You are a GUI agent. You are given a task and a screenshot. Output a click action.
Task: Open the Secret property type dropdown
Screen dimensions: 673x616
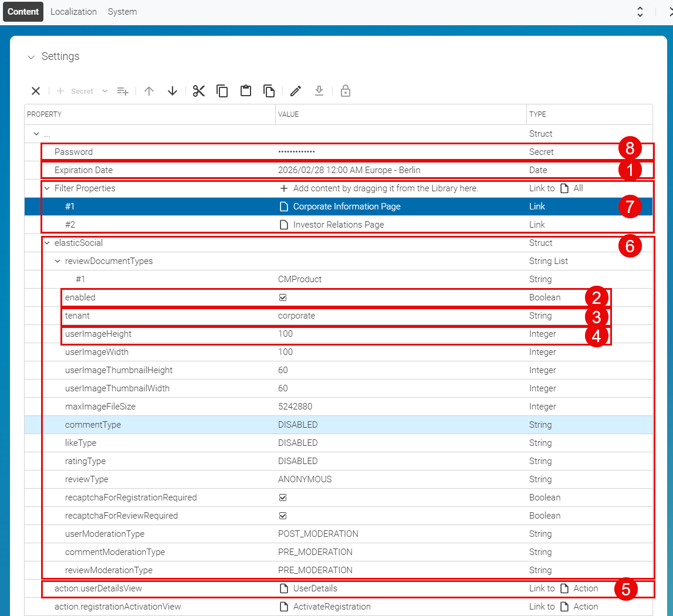[x=104, y=91]
